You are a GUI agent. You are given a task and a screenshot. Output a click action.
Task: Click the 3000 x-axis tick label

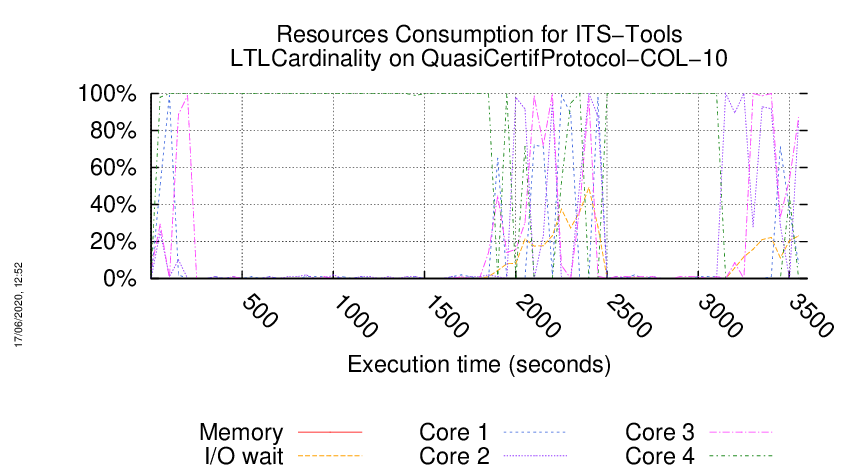(720, 316)
